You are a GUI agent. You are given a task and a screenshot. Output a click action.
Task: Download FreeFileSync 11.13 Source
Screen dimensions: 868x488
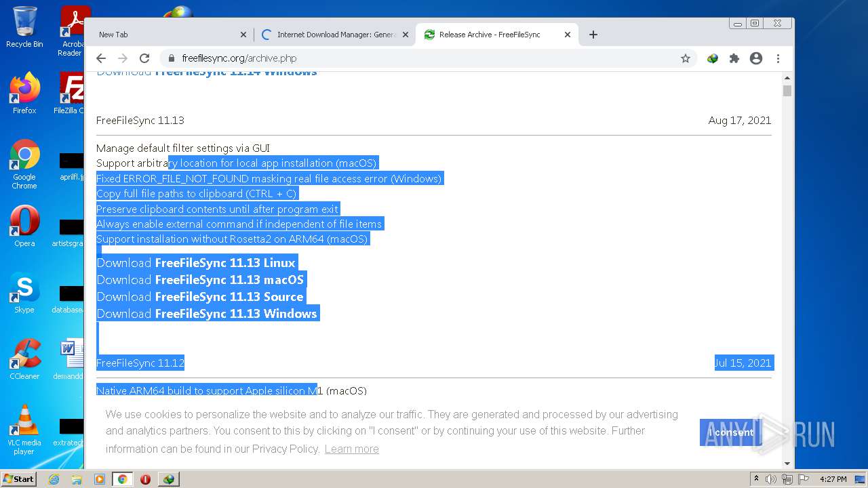pyautogui.click(x=200, y=297)
